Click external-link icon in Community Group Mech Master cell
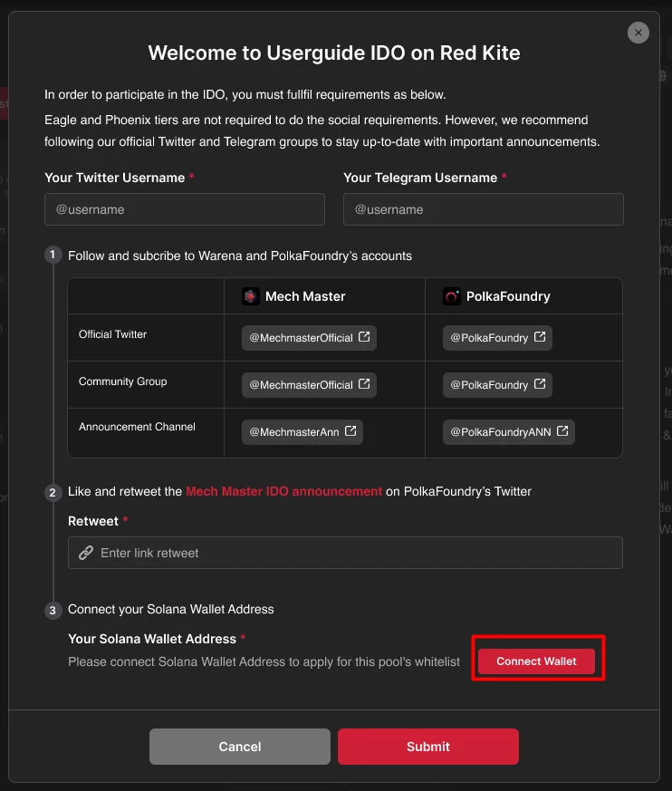 (364, 384)
